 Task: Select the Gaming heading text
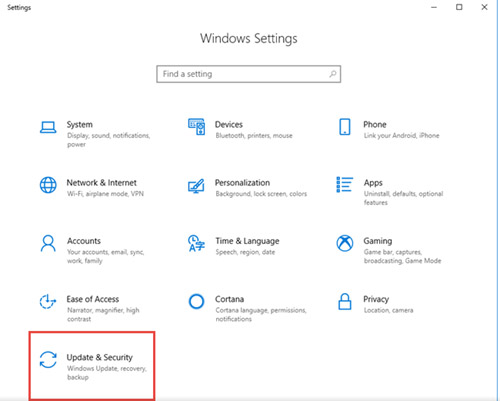(378, 241)
